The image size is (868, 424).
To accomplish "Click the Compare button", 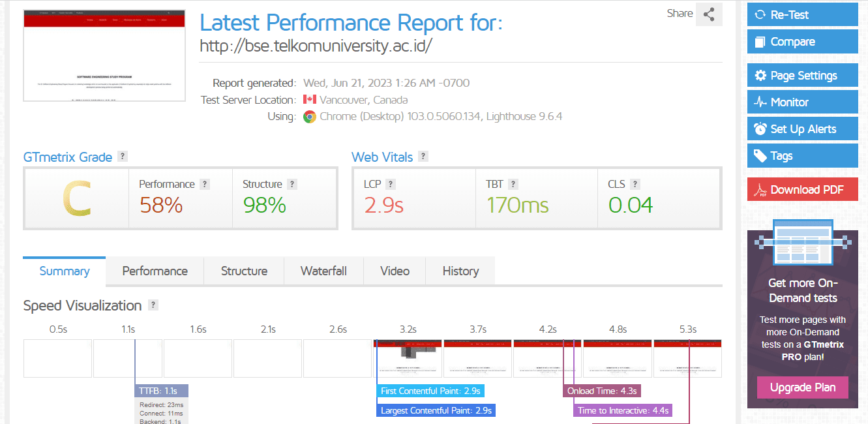I will pyautogui.click(x=803, y=42).
